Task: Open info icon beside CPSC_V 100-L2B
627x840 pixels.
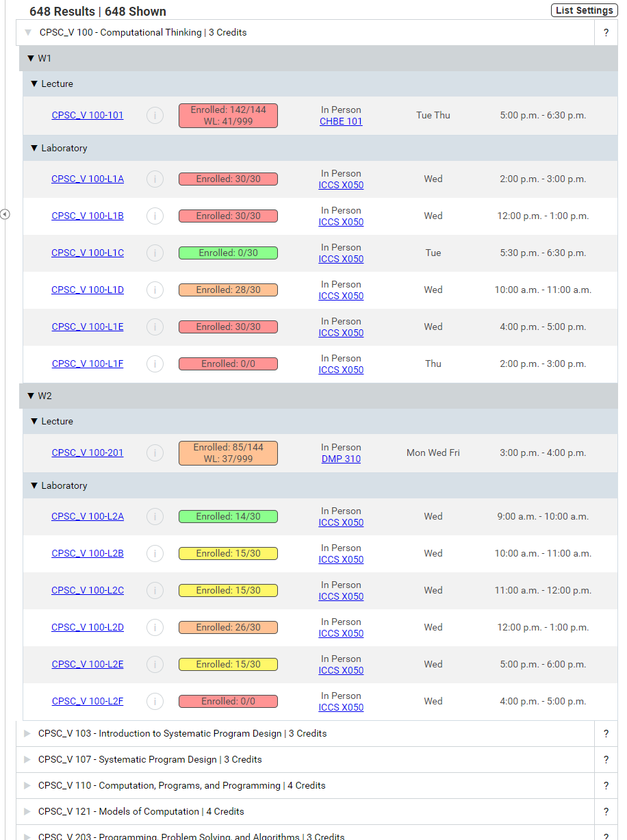Action: pos(155,554)
